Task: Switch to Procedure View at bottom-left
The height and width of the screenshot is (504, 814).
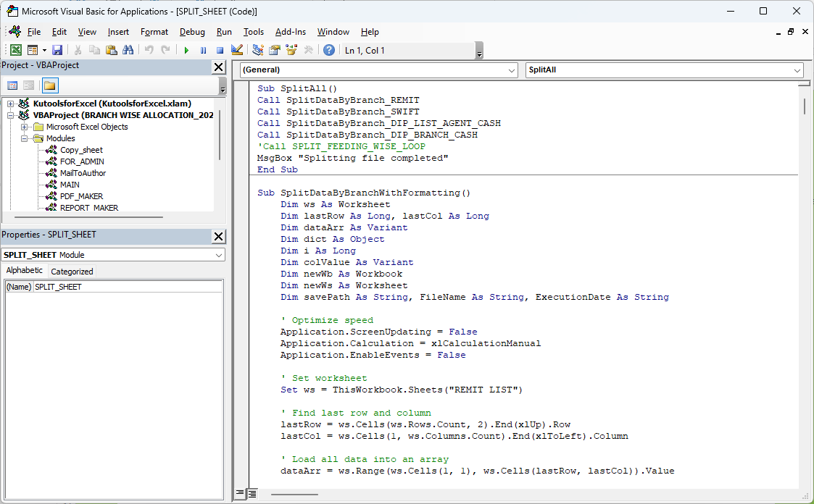Action: [x=241, y=494]
